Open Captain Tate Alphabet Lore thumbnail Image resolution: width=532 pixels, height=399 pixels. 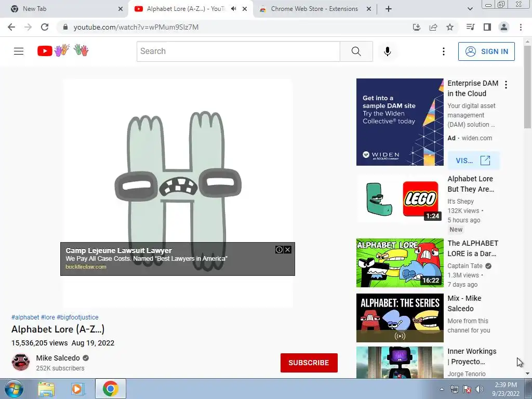point(400,263)
